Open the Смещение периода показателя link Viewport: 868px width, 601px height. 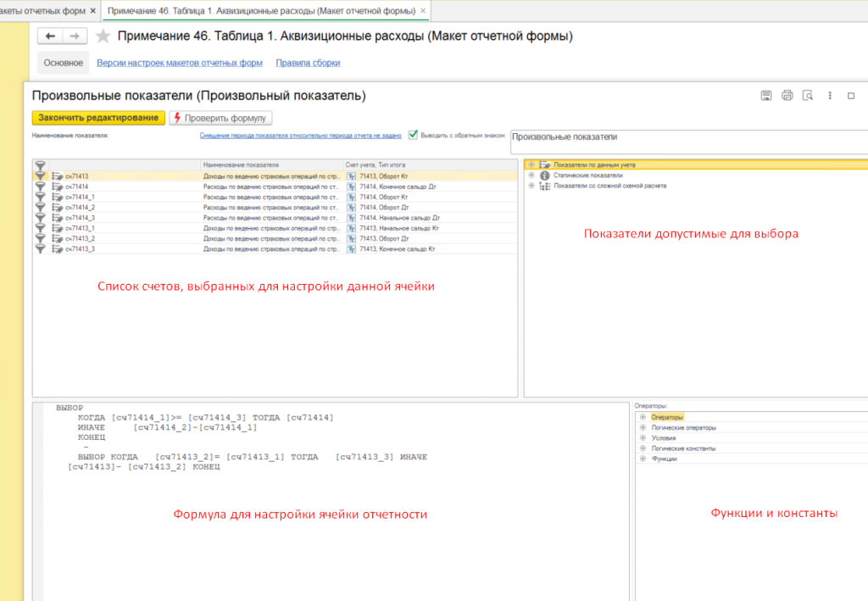(300, 135)
